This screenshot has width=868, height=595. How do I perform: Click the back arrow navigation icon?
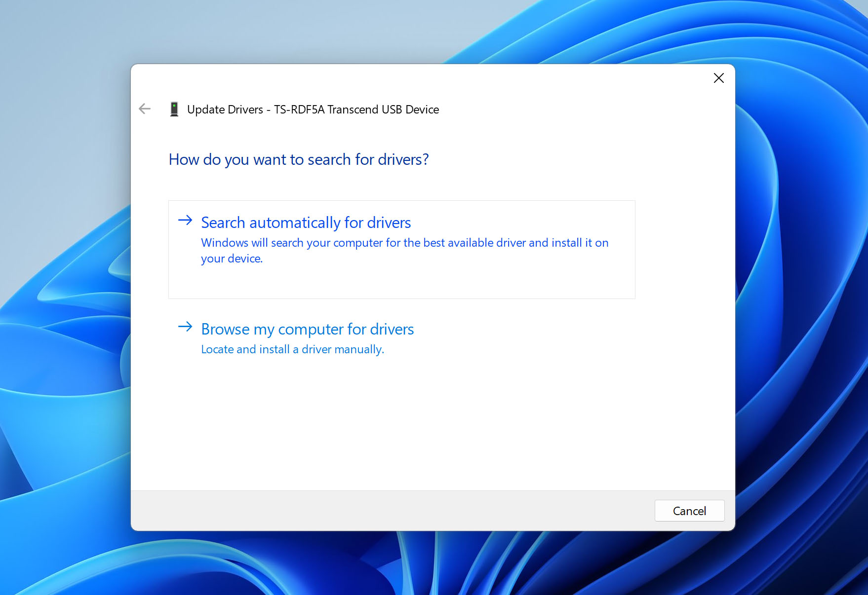tap(144, 109)
